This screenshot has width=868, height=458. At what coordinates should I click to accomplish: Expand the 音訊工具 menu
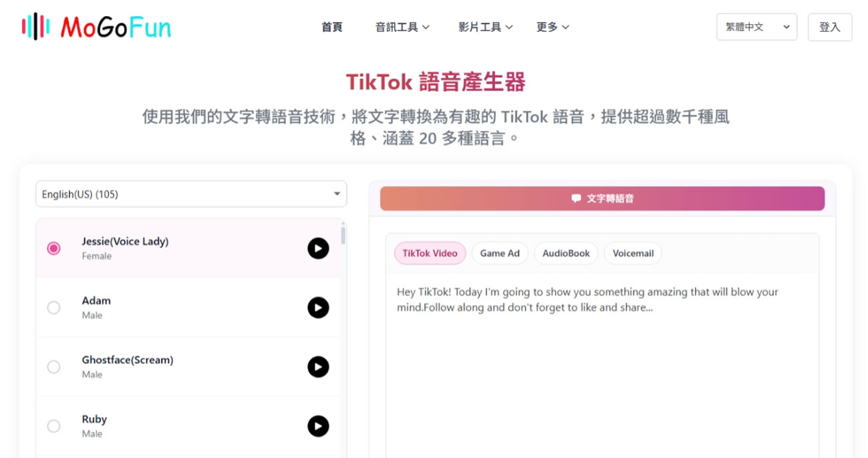point(402,27)
